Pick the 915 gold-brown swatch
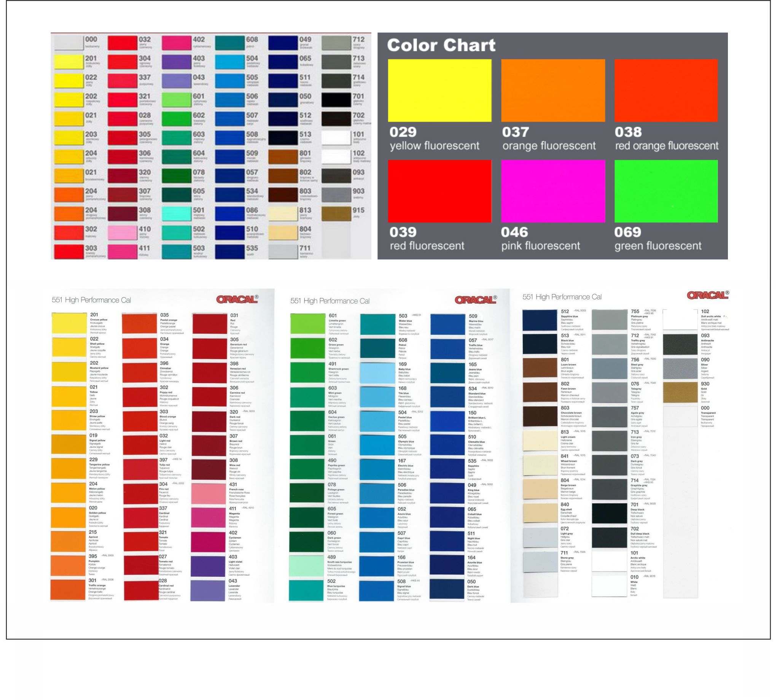Image resolution: width=777 pixels, height=700 pixels. click(x=336, y=214)
